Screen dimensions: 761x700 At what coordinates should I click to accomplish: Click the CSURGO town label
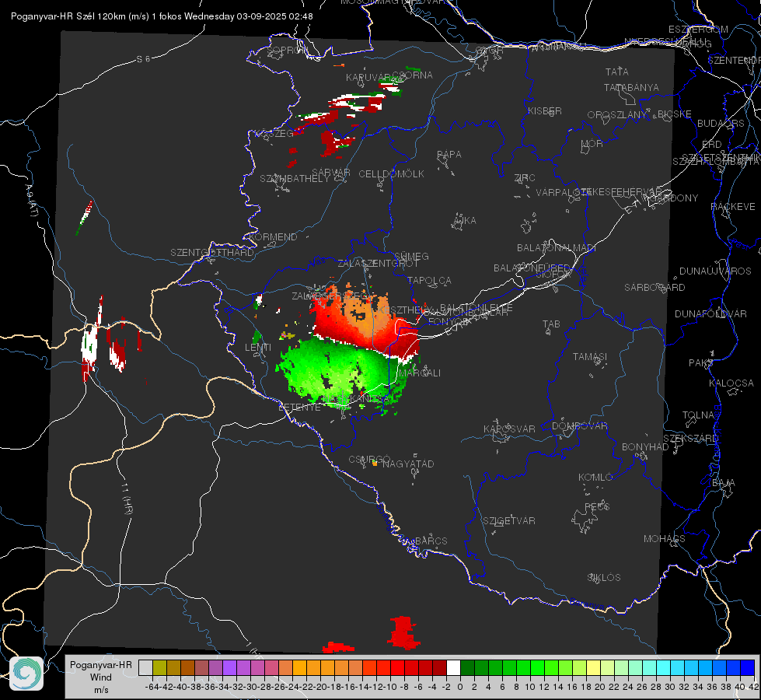tap(369, 460)
